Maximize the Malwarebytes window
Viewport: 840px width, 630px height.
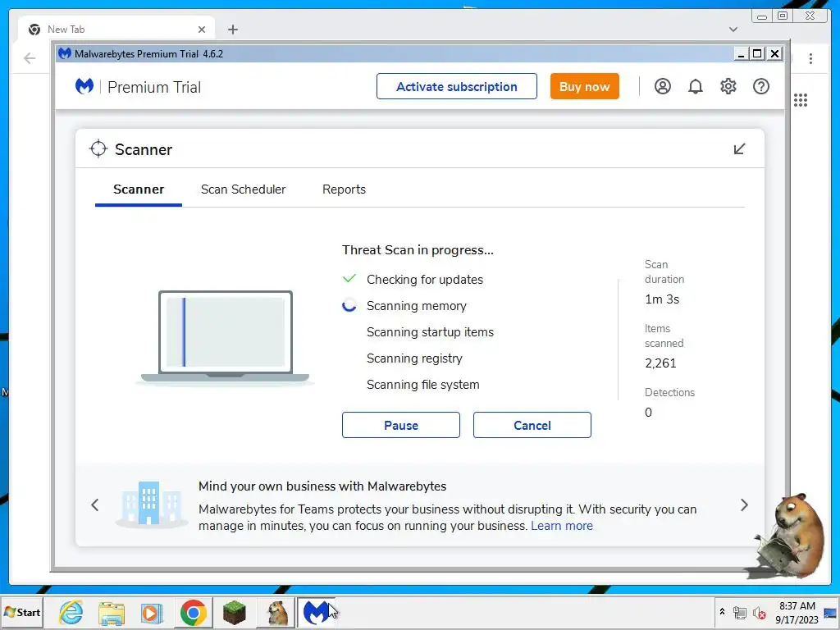[x=757, y=53]
